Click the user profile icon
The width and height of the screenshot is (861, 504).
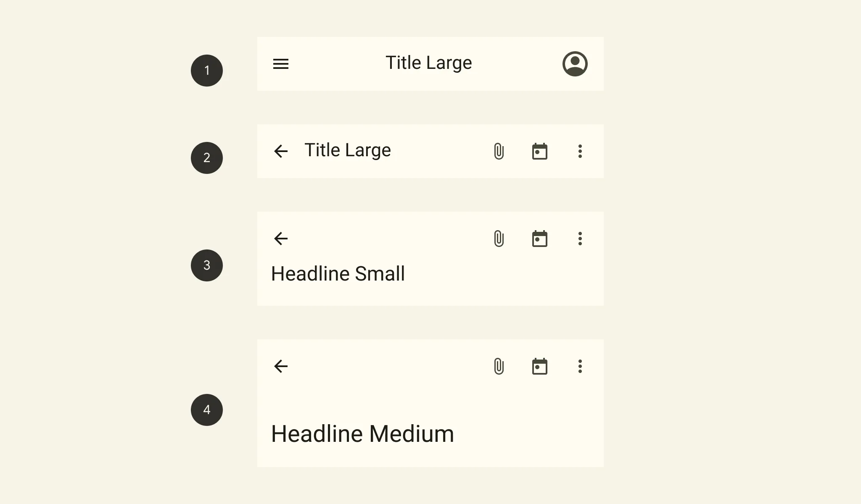coord(575,63)
